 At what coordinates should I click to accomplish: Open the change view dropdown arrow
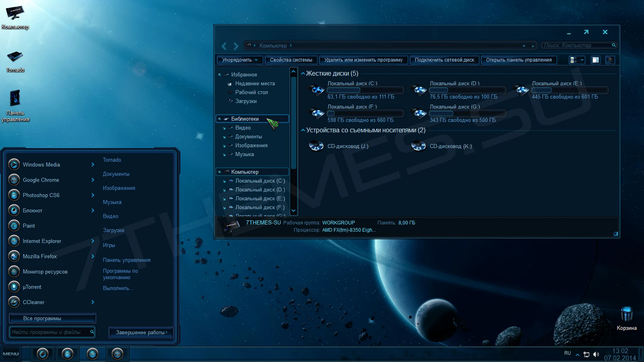pyautogui.click(x=582, y=60)
